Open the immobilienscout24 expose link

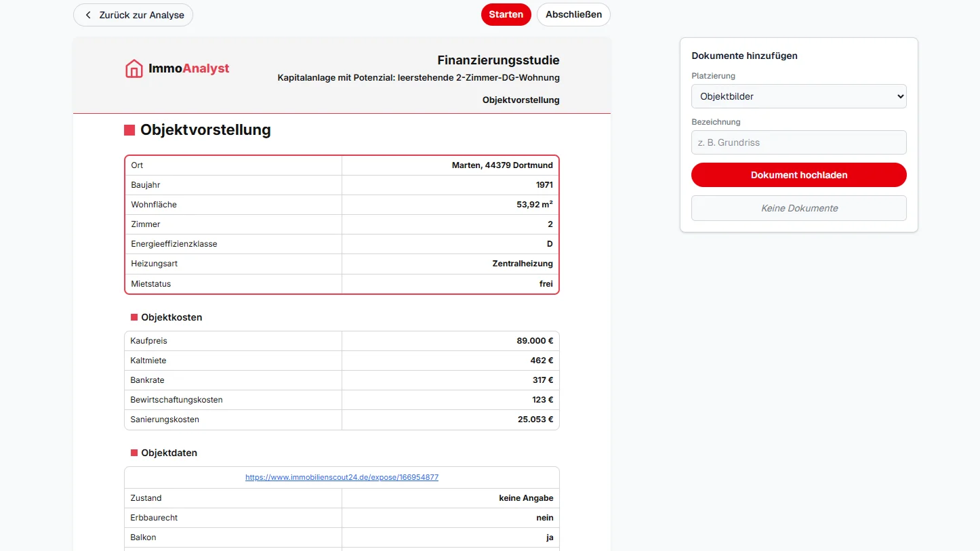(x=342, y=477)
